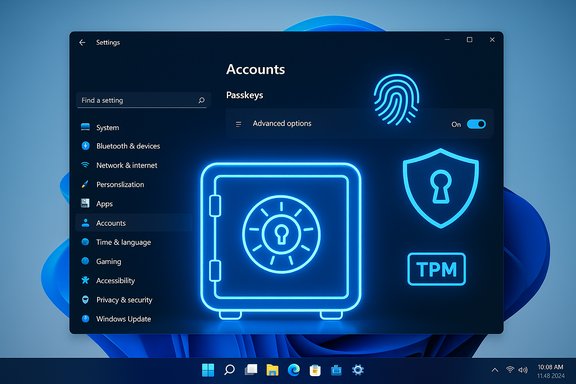
Task: Click the Time & language globe icon
Action: click(85, 242)
